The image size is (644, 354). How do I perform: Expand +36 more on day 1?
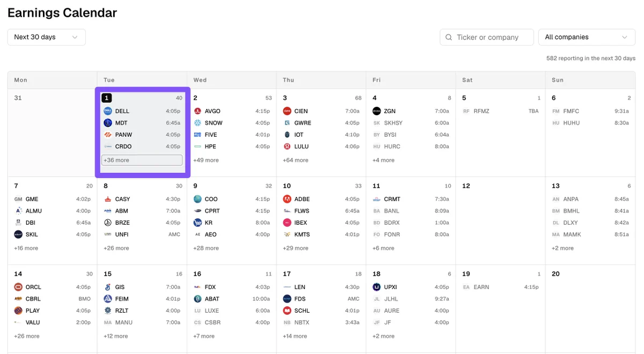(142, 160)
